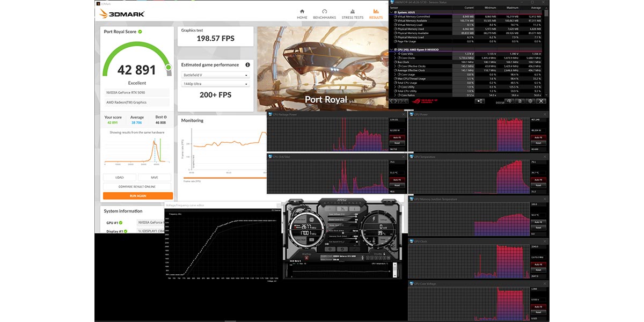Go to 3DMark HOME tab
The image size is (644, 322).
(x=302, y=13)
